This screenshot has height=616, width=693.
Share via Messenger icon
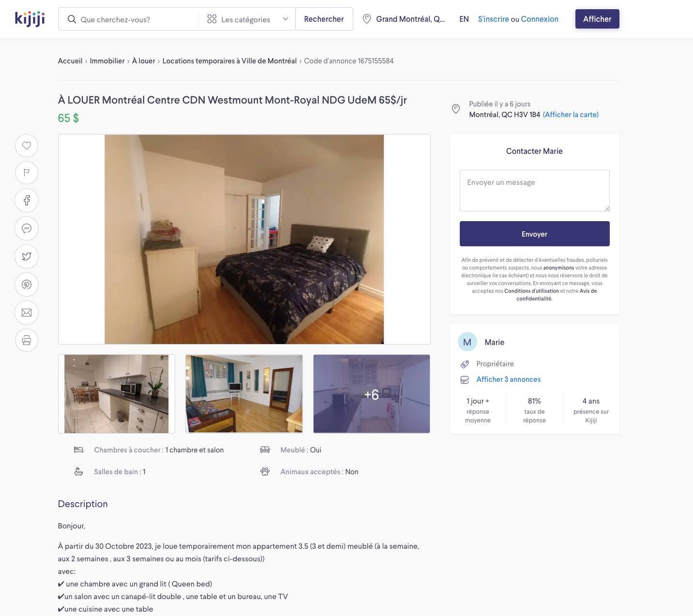tap(27, 228)
